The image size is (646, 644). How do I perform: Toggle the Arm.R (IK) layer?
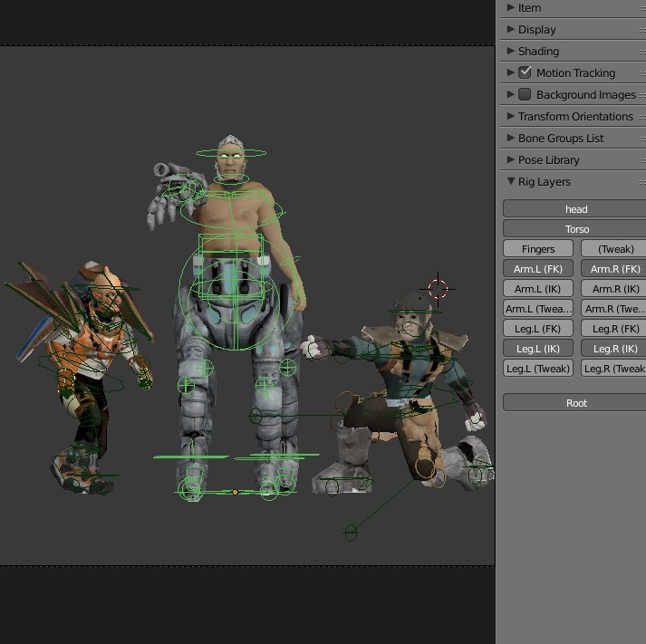tap(613, 289)
